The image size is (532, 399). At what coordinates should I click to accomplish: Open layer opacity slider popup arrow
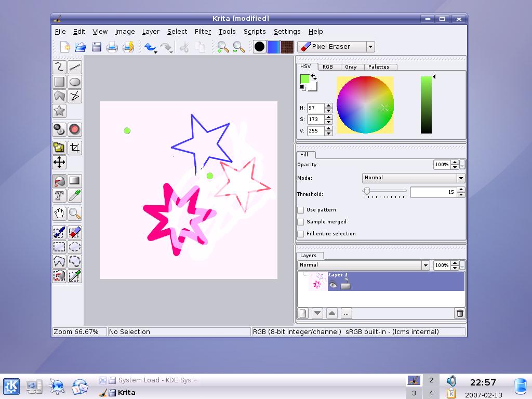(462, 265)
